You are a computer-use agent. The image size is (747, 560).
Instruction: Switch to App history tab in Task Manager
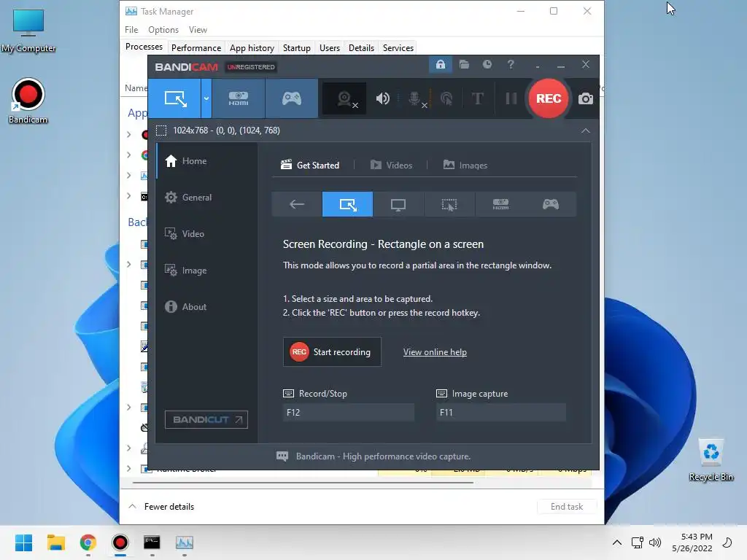252,47
